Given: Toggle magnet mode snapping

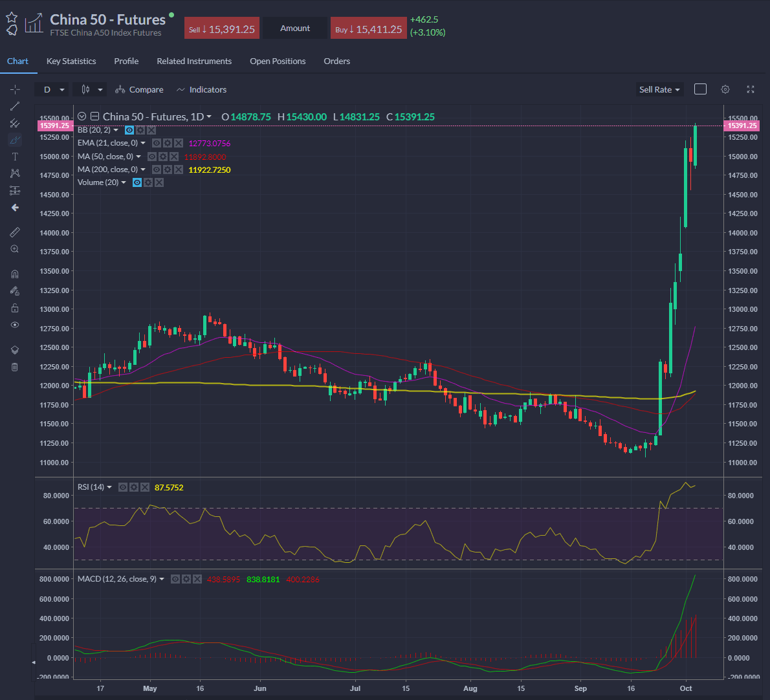Looking at the screenshot, I should [15, 274].
